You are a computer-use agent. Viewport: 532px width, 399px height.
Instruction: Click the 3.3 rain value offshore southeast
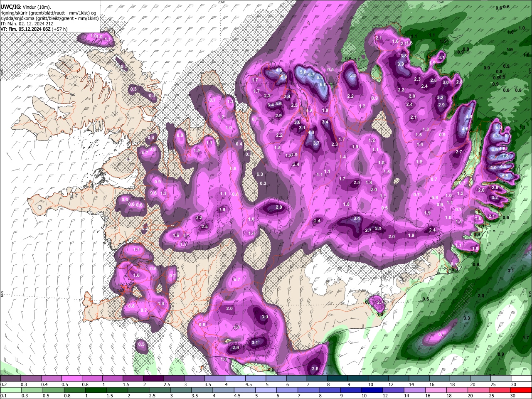[x=466, y=318]
